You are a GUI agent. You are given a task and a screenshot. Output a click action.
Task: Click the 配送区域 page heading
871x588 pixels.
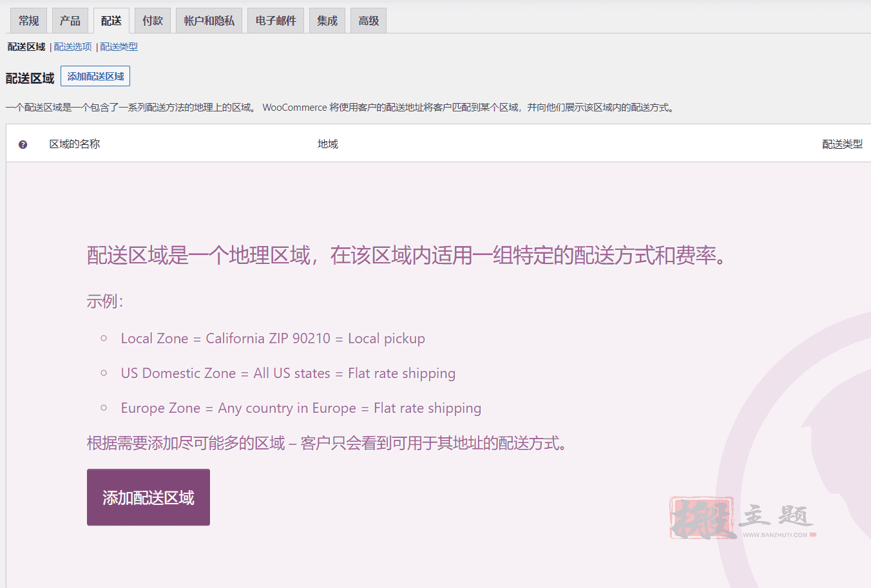pos(30,79)
